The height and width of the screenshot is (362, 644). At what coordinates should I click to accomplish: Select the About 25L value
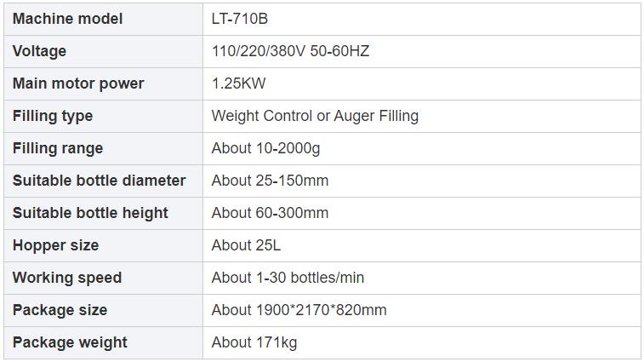tap(246, 245)
